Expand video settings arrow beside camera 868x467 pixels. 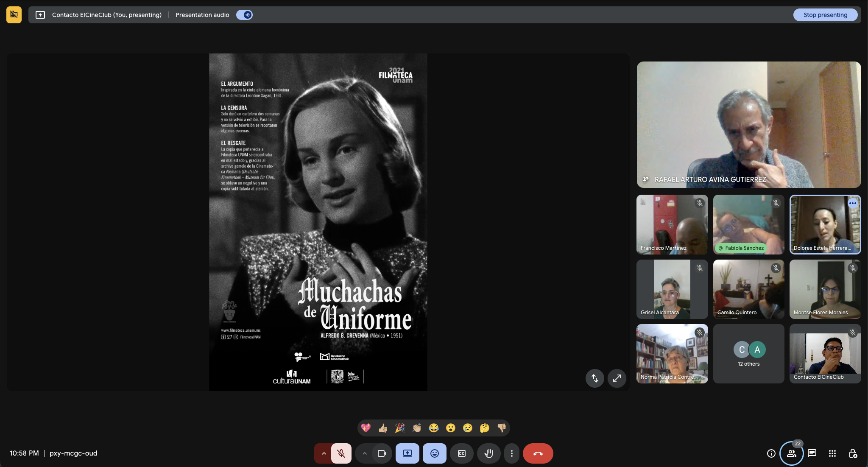364,453
